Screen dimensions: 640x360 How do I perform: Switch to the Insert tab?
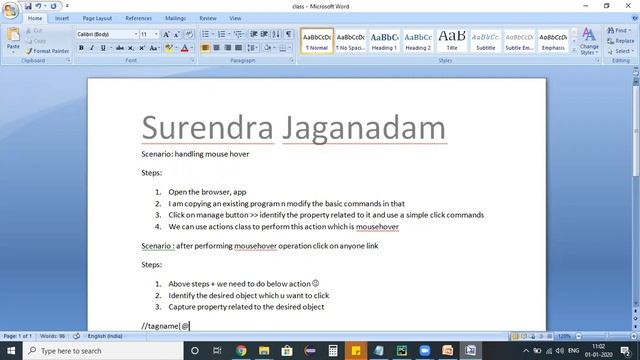[62, 18]
